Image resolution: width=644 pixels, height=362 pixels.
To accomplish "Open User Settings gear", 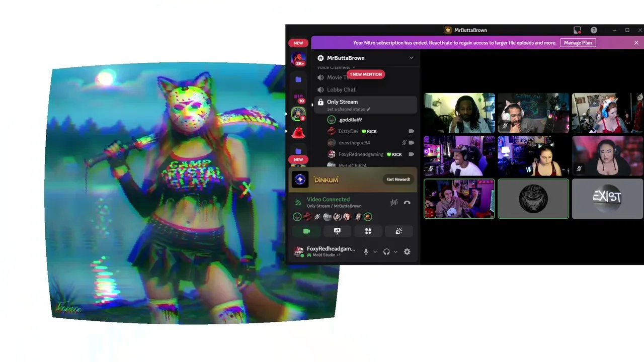I will point(407,252).
